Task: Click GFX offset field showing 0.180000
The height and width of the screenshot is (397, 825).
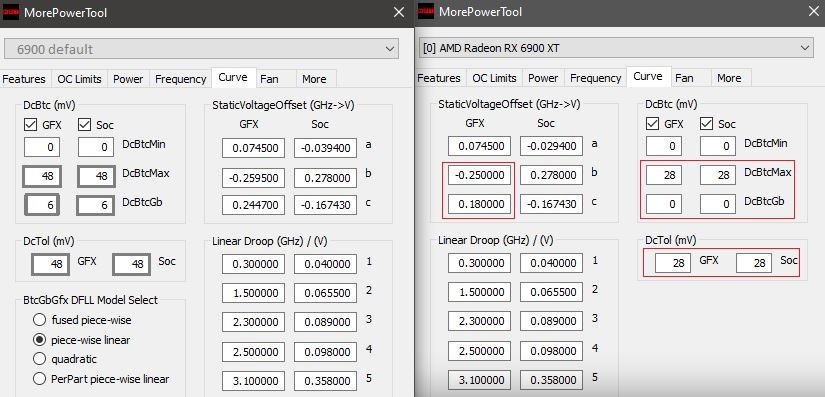Action: [479, 203]
